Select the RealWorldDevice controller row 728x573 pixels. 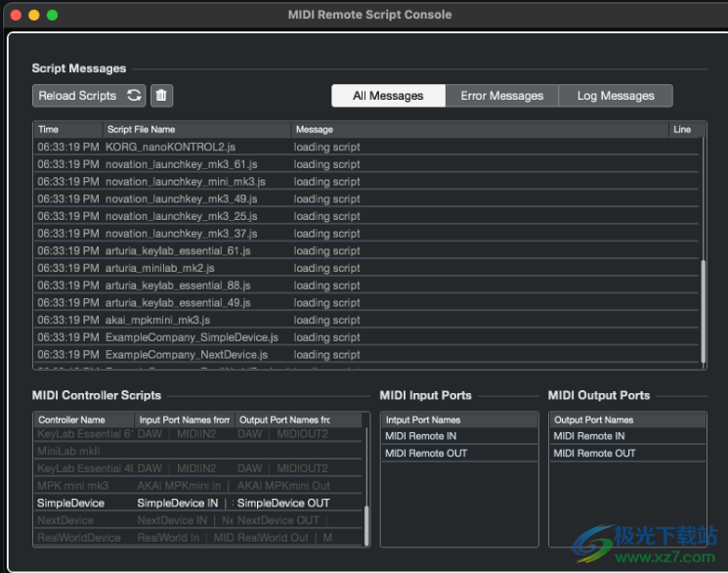coord(198,538)
